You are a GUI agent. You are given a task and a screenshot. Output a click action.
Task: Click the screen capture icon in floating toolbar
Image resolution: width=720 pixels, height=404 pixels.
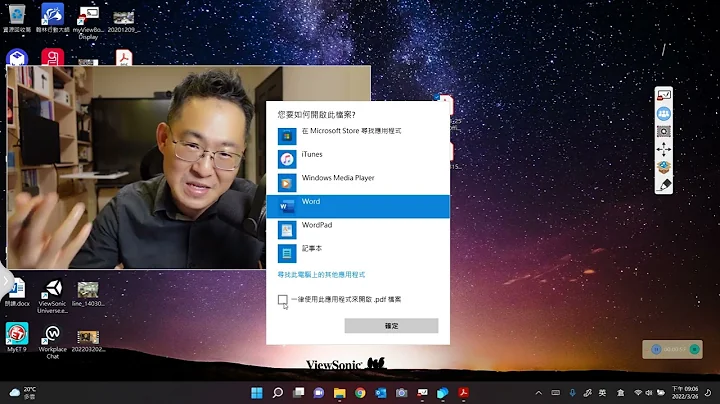(x=664, y=131)
